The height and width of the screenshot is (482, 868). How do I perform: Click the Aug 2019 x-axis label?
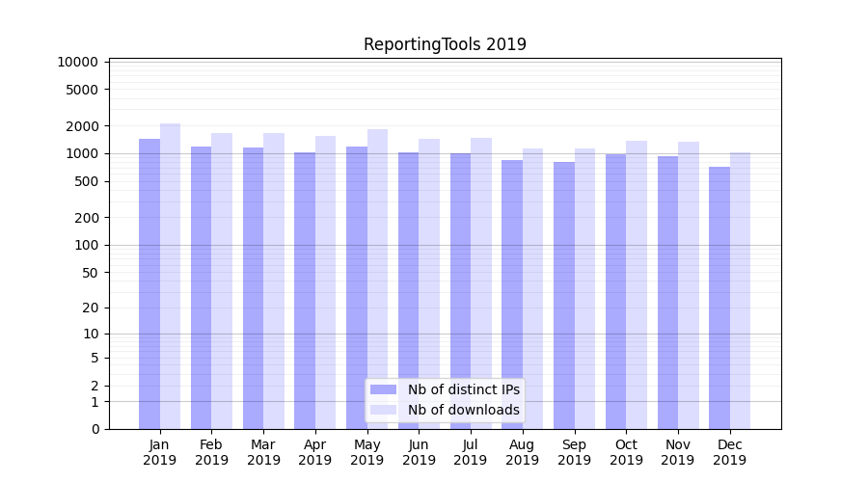(522, 452)
